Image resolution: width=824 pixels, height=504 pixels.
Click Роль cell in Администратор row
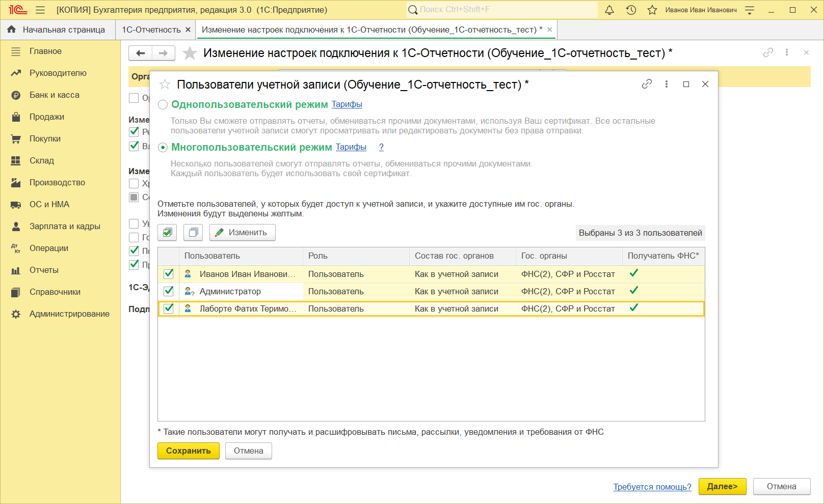(x=356, y=291)
